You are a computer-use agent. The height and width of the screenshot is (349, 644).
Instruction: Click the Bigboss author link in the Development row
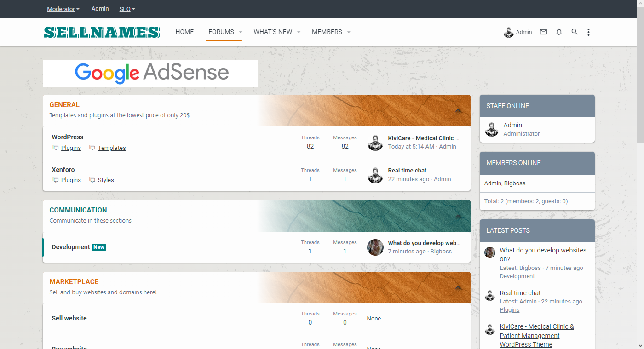pyautogui.click(x=441, y=252)
